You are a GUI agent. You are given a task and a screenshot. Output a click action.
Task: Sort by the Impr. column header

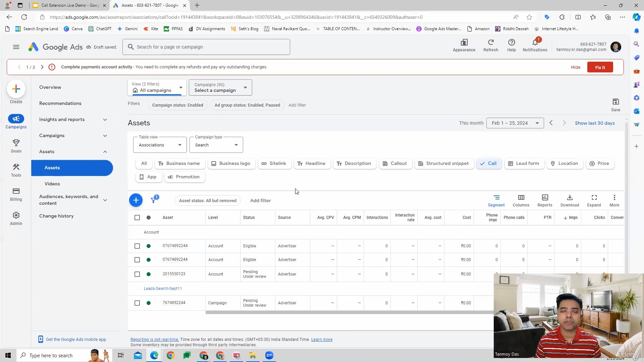coord(571,218)
